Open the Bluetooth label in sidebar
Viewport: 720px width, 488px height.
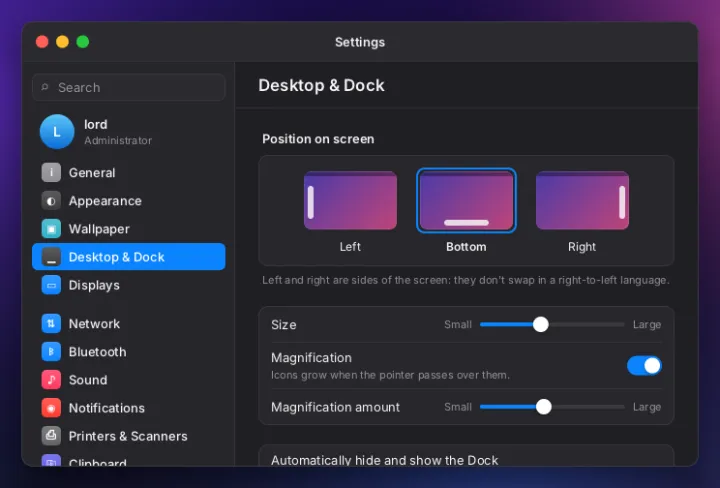click(97, 352)
